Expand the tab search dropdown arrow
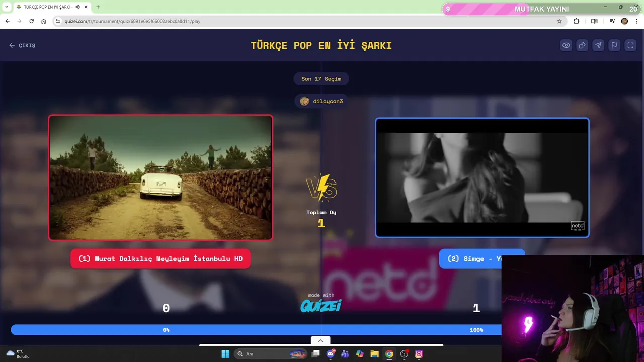 (7, 7)
